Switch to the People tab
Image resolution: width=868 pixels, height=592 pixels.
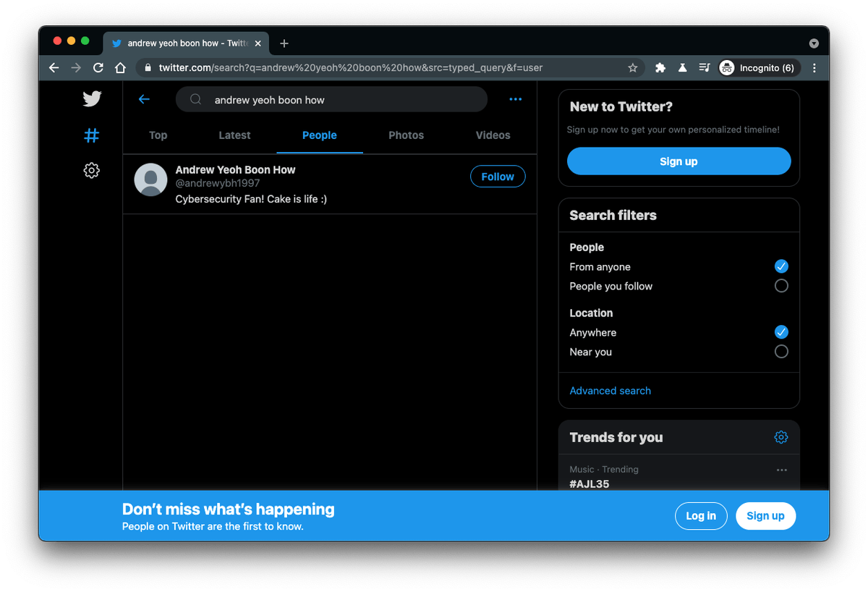(320, 135)
